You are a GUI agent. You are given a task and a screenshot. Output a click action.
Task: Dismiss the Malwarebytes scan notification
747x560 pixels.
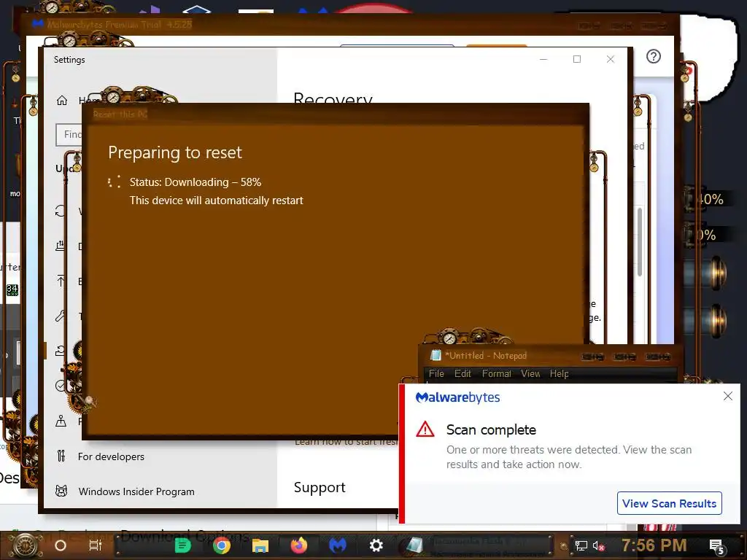(x=727, y=396)
